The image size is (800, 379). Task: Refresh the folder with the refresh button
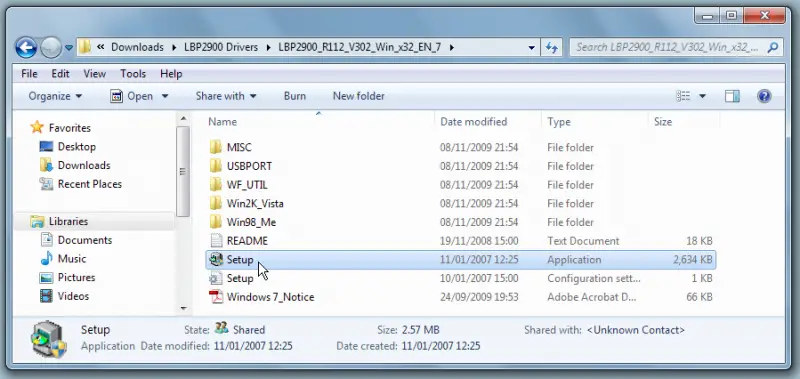(x=552, y=47)
